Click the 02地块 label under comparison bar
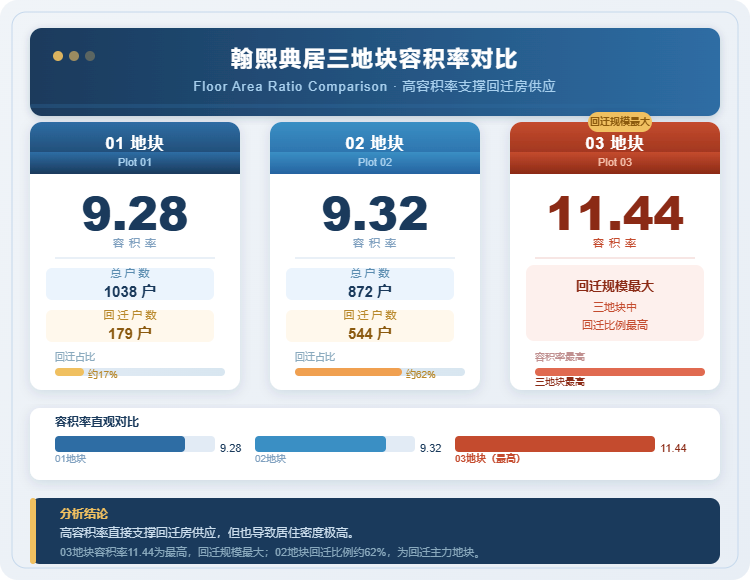This screenshot has width=750, height=580. (270, 459)
